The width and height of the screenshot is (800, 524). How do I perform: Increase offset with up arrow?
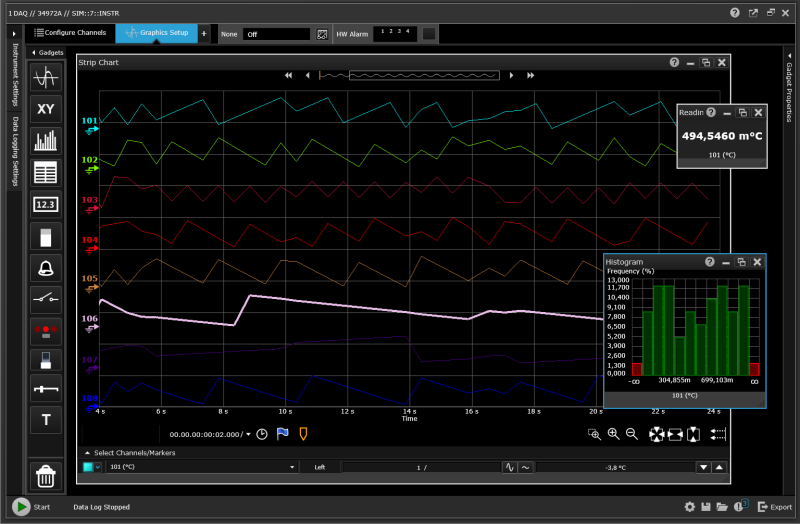click(x=719, y=467)
